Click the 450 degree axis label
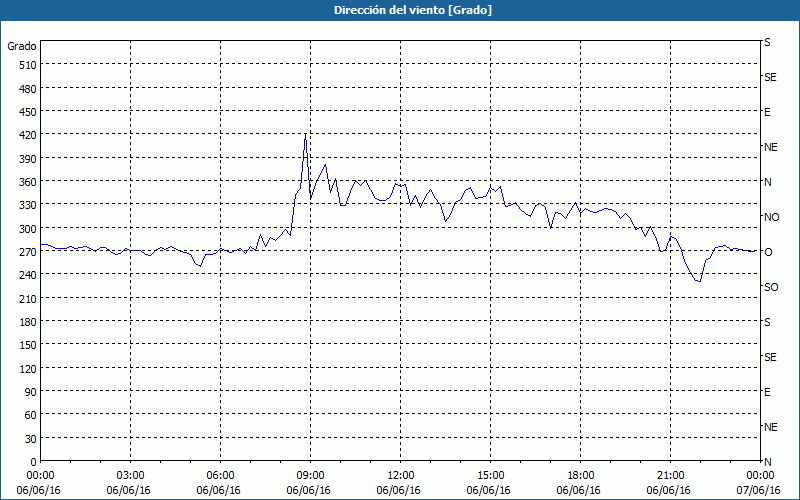The image size is (800, 500). click(28, 112)
